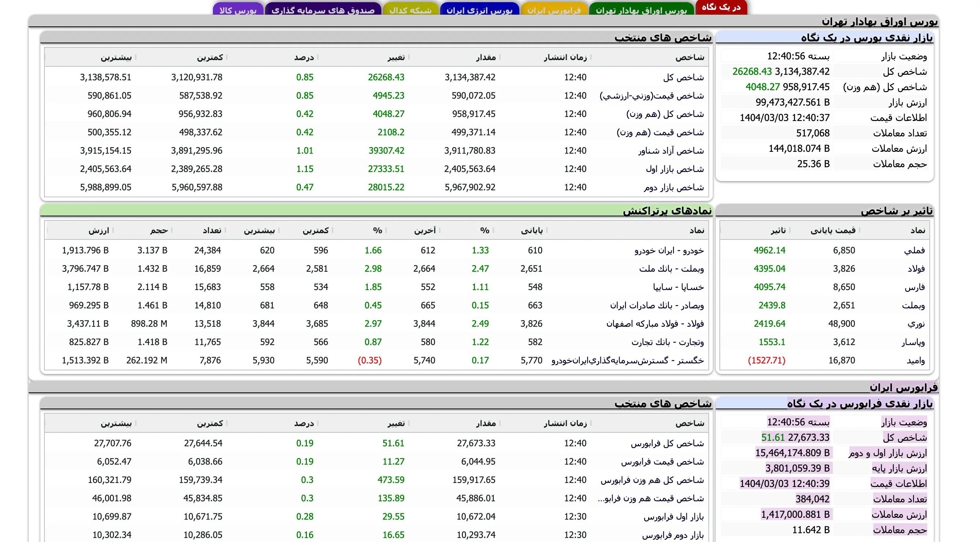Image resolution: width=980 pixels, height=542 pixels.
Task: Click trade volume '25.36 B'
Action: tap(813, 164)
